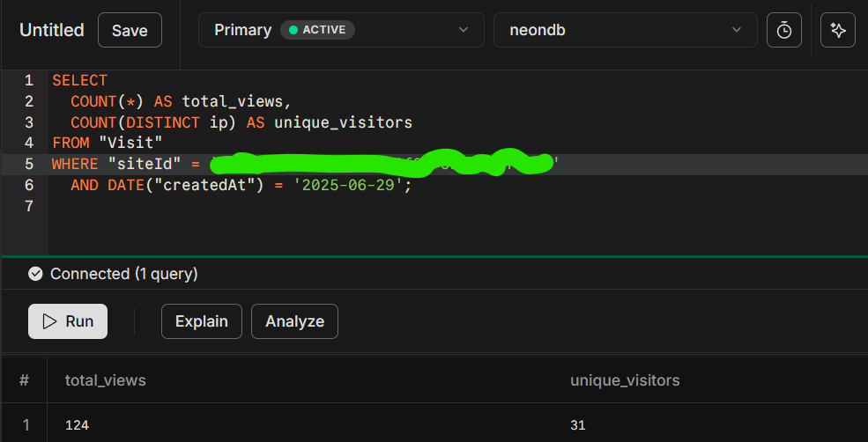Select the # column header in results

24,380
